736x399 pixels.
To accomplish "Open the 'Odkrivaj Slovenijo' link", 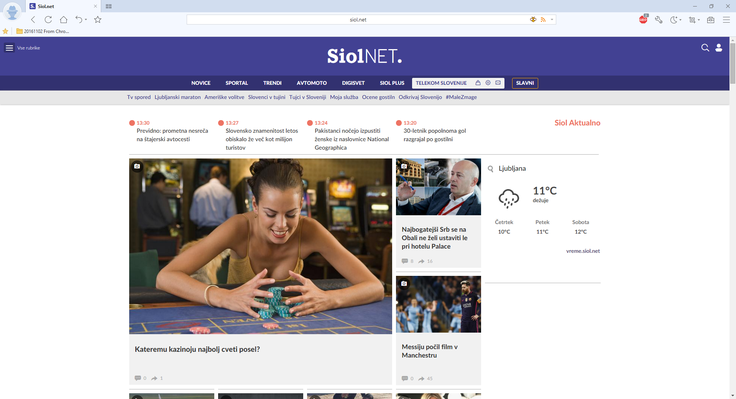I will (420, 97).
